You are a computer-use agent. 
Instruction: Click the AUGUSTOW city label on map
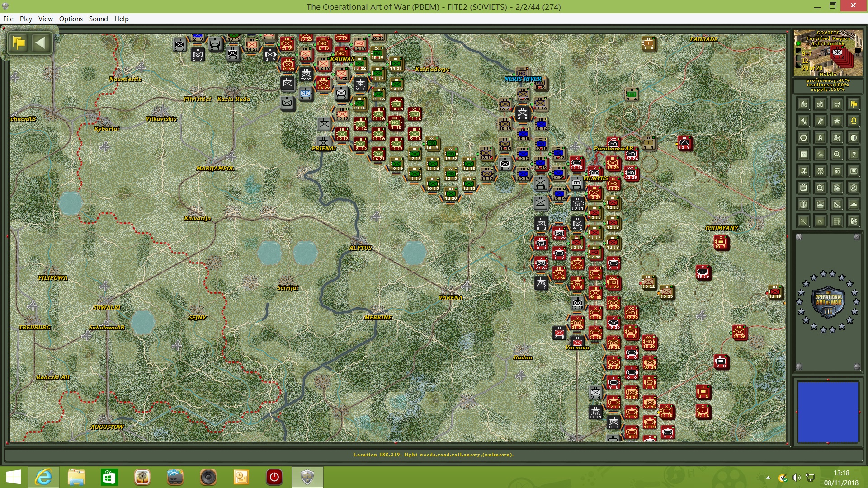[107, 427]
